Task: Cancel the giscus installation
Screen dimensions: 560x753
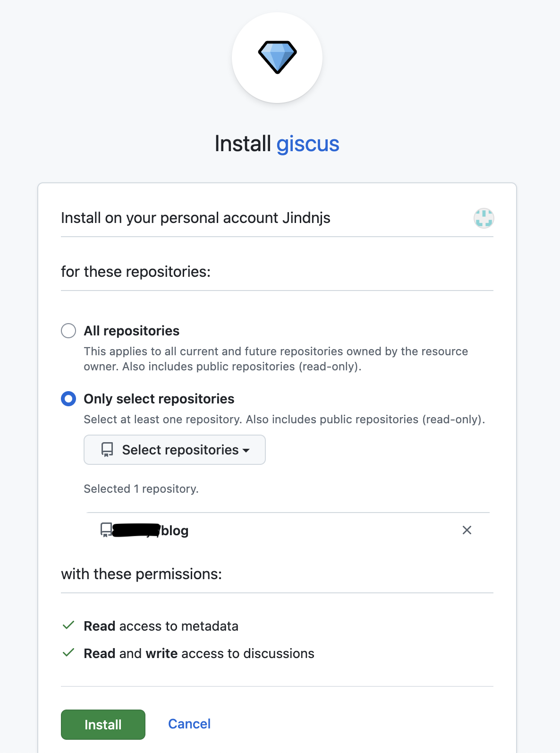Action: point(189,724)
